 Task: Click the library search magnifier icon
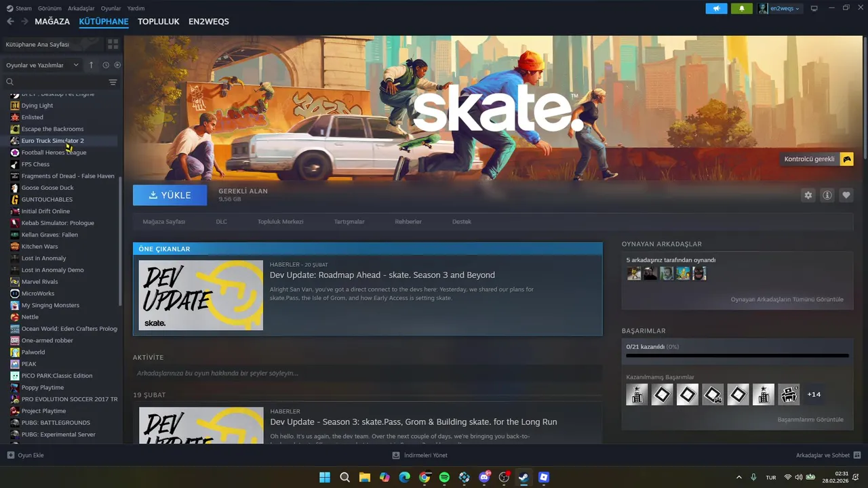click(x=10, y=82)
